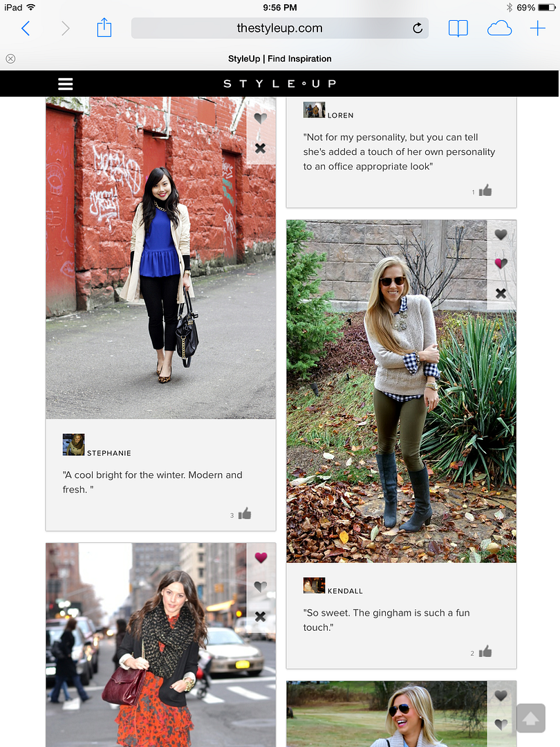This screenshot has height=747, width=560.
Task: Heart the blue peplum top outfit
Action: coord(261,118)
